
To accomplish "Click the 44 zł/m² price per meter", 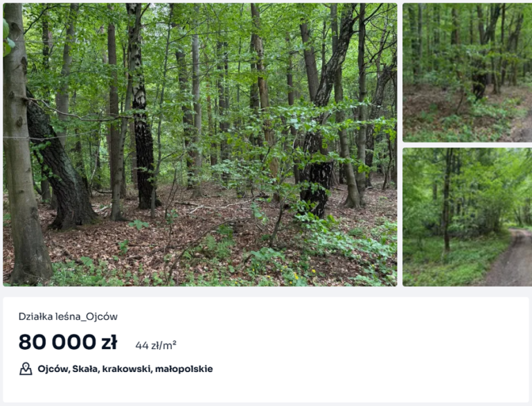I will tap(156, 345).
